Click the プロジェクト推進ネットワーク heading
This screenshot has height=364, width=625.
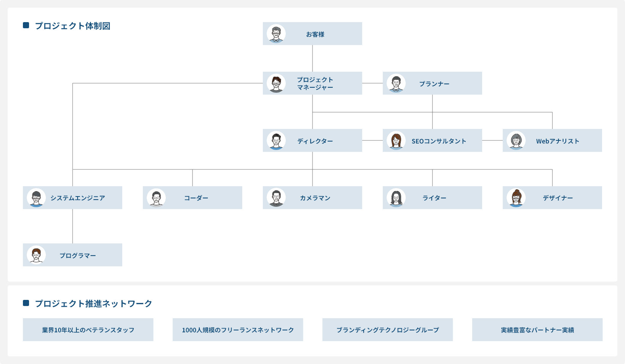pyautogui.click(x=94, y=304)
